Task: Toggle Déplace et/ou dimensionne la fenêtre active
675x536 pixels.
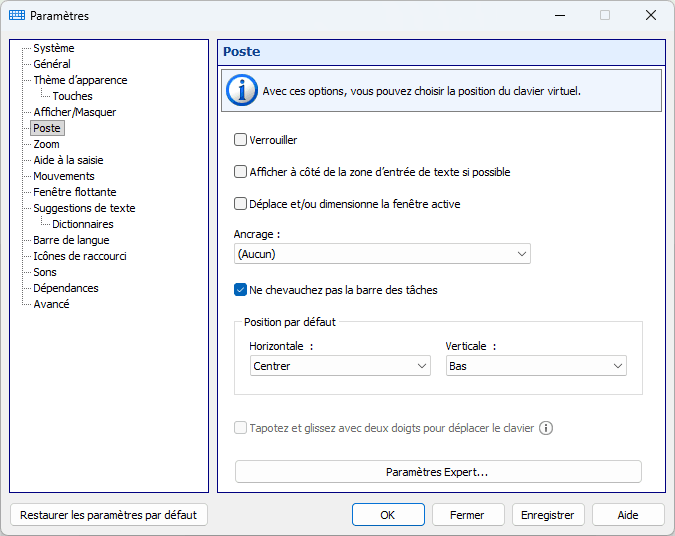Action: coord(240,204)
